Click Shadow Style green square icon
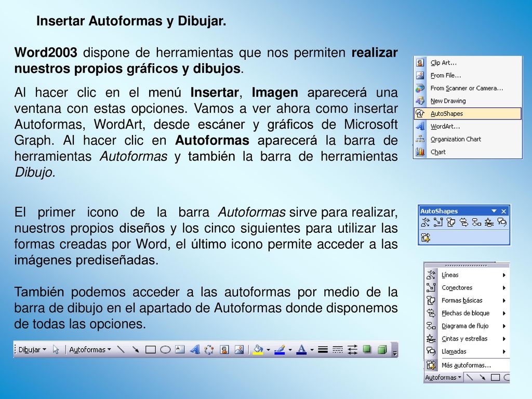The image size is (532, 399). (367, 350)
